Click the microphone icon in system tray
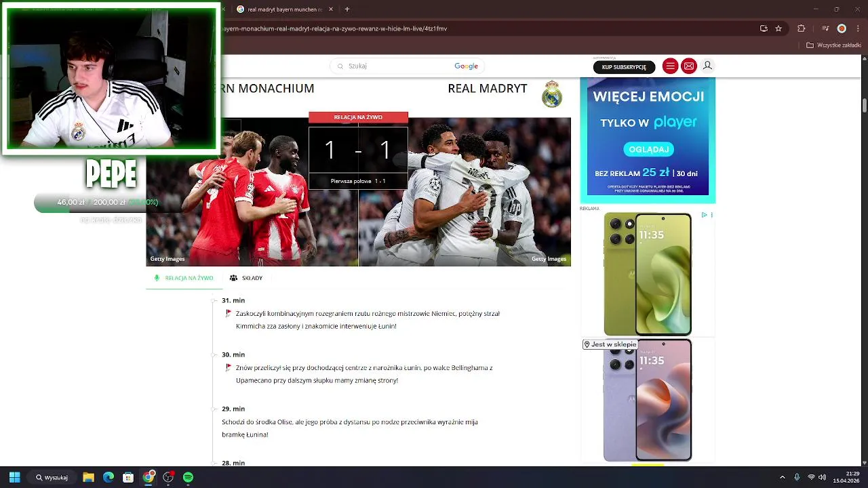Screen dimensions: 868x488 (x=797, y=477)
